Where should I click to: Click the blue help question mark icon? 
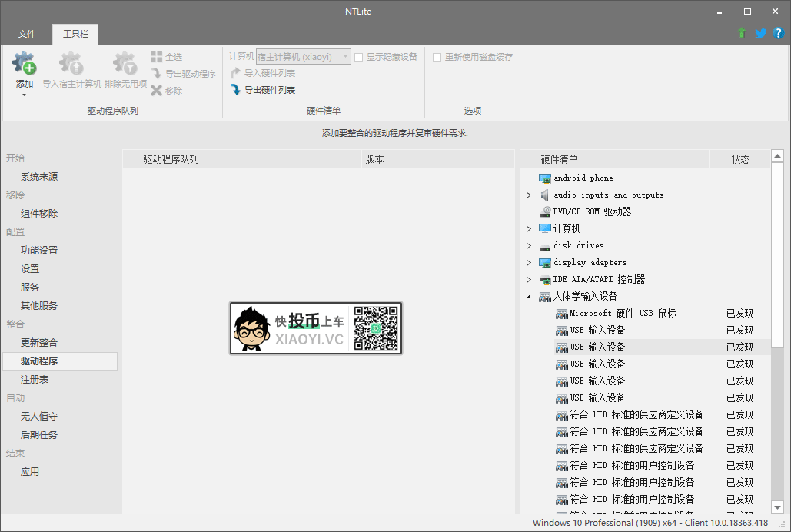click(778, 33)
